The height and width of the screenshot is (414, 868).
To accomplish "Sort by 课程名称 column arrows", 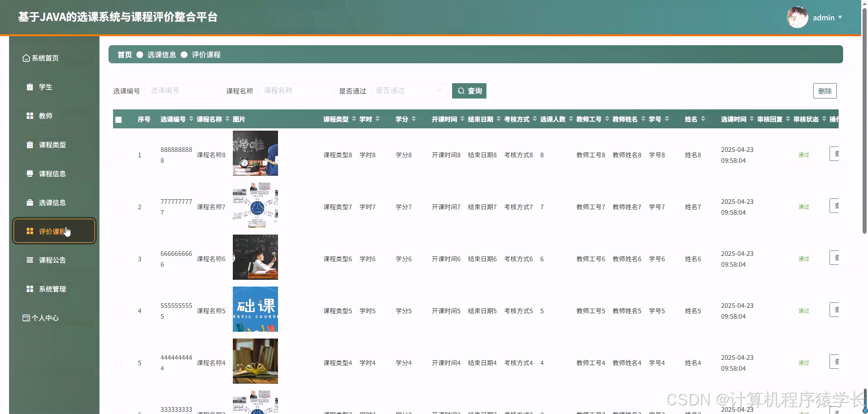I will point(227,119).
